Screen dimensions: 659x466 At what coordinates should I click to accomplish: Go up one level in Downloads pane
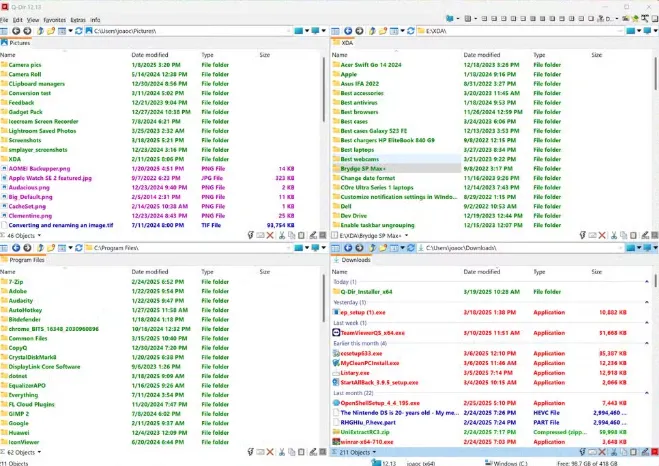click(372, 248)
